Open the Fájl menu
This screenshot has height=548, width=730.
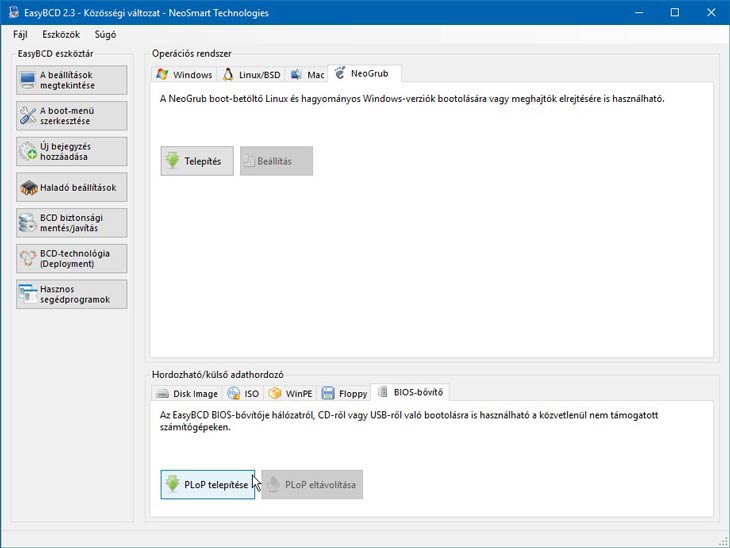click(x=21, y=34)
